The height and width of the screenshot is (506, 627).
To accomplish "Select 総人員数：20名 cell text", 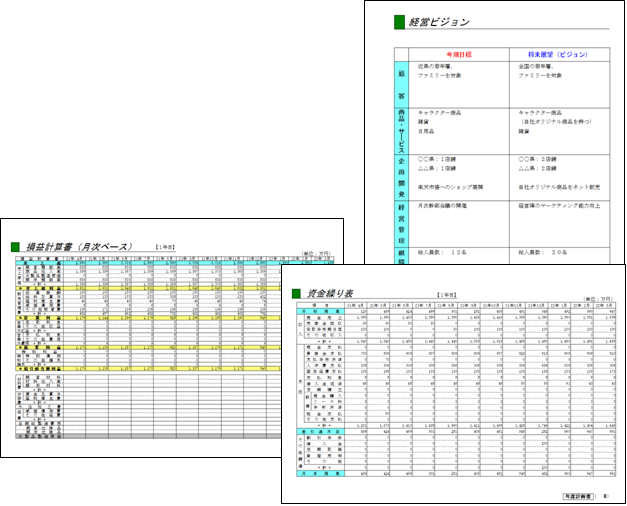I will pos(543,252).
